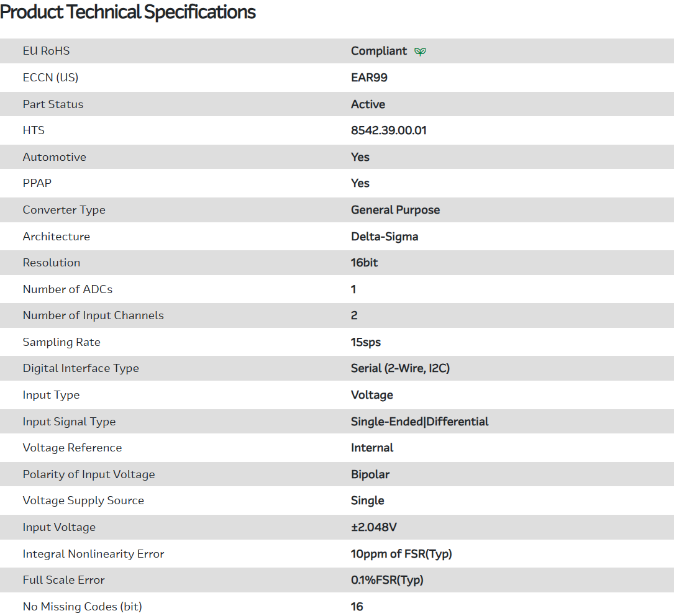The image size is (674, 616).
Task: Click the Serial (2-Wire, I2C) interface value
Action: (x=400, y=368)
